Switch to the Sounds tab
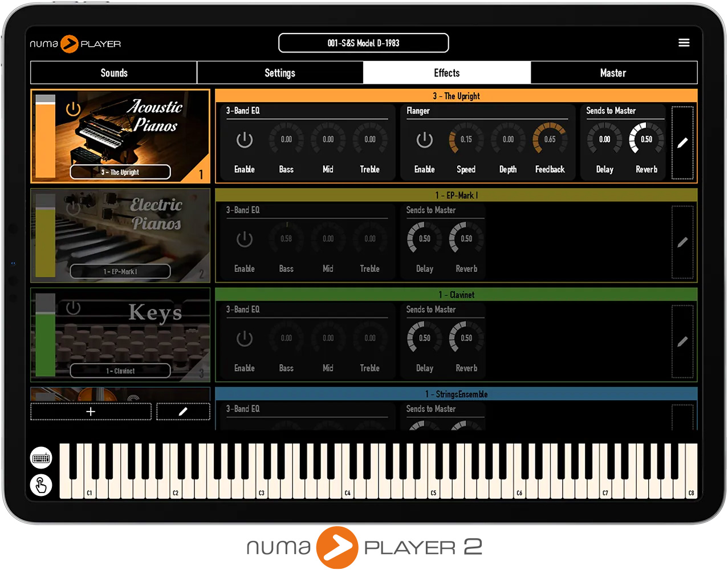This screenshot has width=728, height=570. tap(114, 73)
